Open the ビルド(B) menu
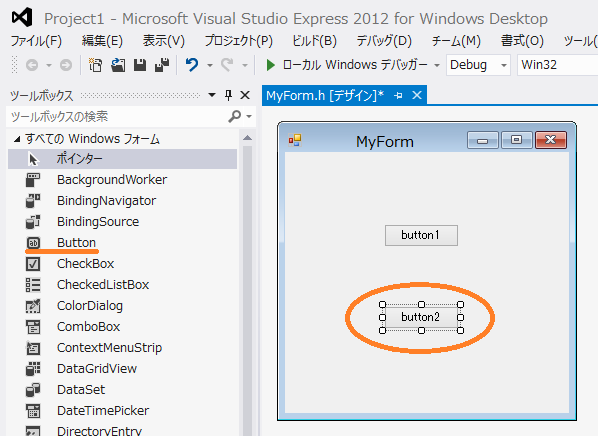This screenshot has width=598, height=436. click(314, 40)
